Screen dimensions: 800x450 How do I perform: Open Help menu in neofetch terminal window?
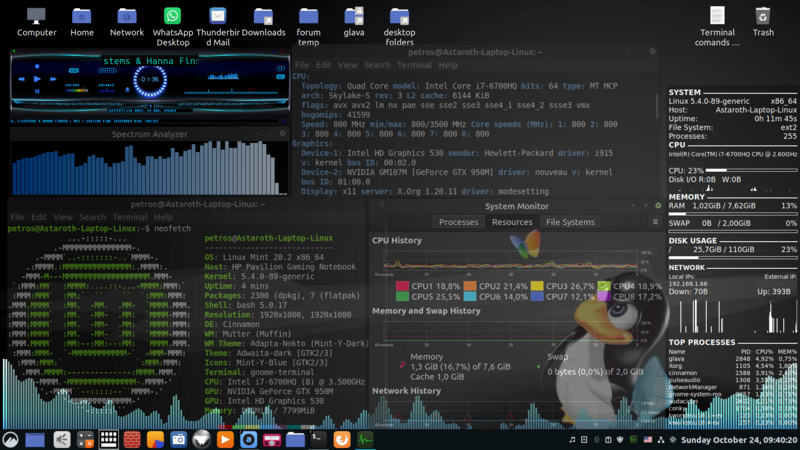pyautogui.click(x=163, y=217)
